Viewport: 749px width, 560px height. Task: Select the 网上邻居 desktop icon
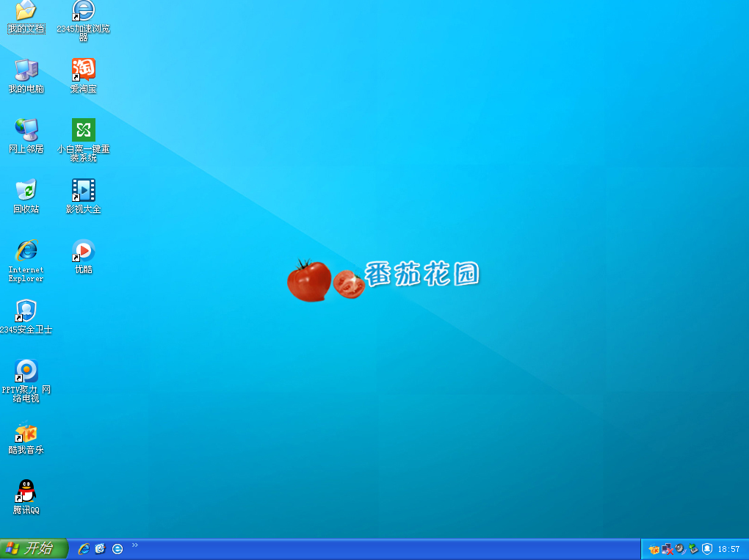[x=26, y=137]
